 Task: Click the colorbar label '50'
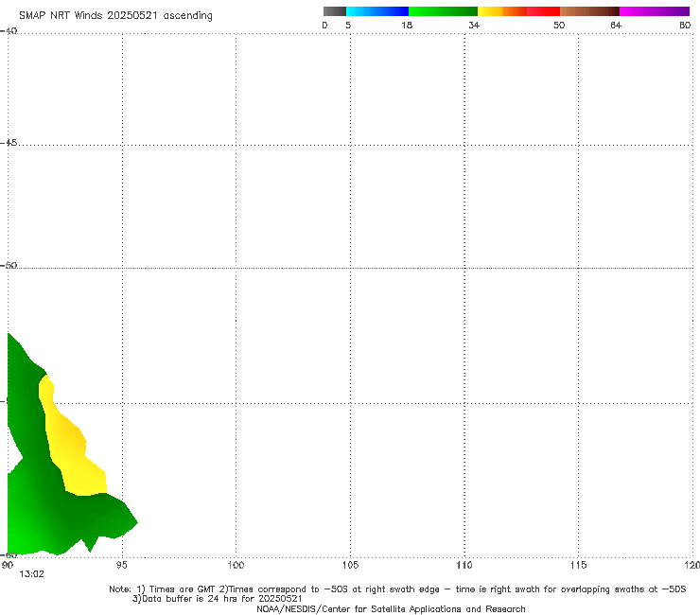tap(559, 26)
